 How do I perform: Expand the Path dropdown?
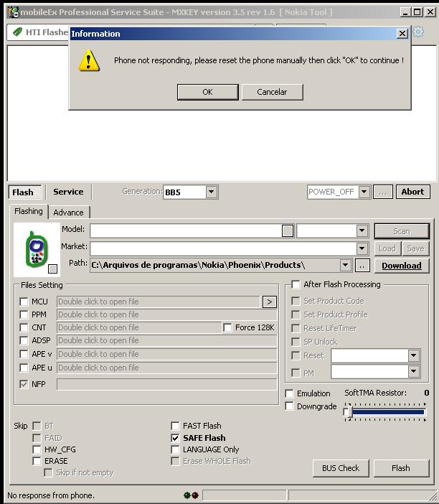(345, 266)
